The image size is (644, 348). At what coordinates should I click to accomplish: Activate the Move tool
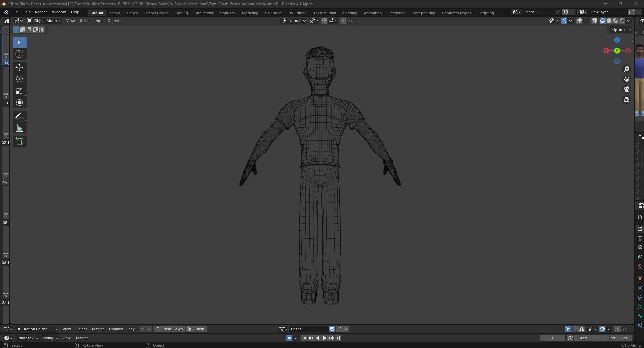(x=19, y=67)
